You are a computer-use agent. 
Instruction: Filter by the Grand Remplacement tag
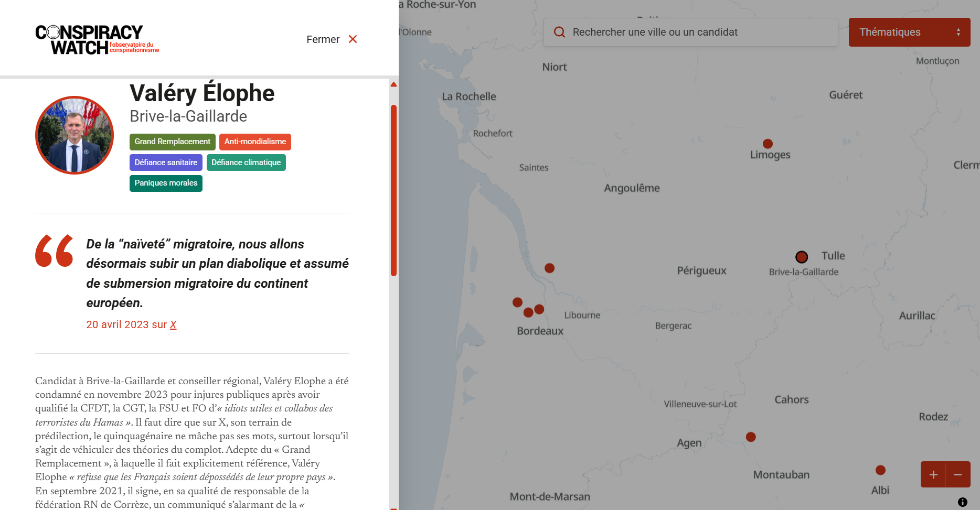(172, 142)
